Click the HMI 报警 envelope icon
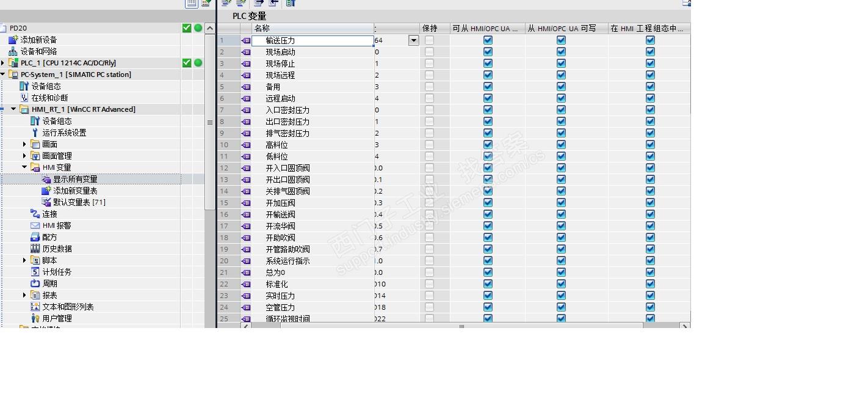 tap(35, 225)
